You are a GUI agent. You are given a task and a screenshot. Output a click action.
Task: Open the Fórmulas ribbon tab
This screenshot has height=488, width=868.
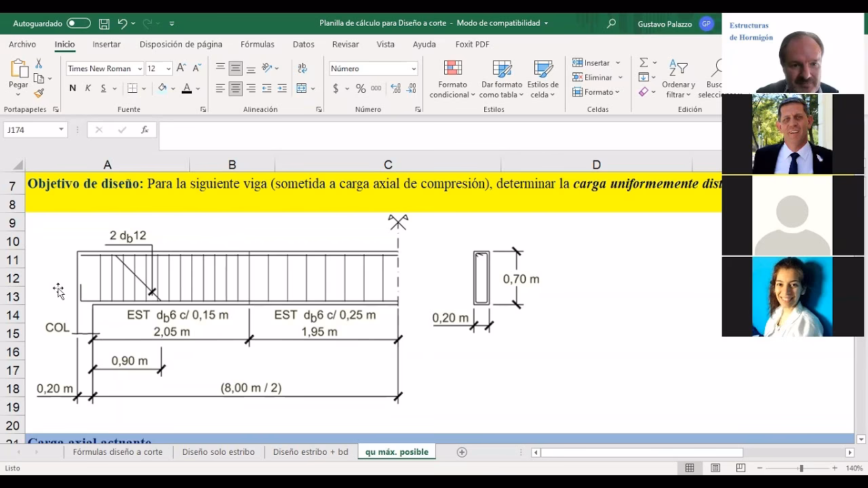pyautogui.click(x=257, y=44)
